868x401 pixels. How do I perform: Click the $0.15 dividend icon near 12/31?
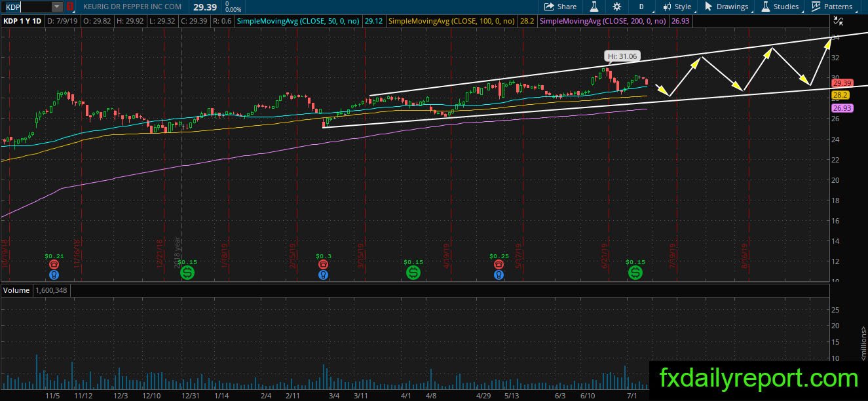tap(187, 272)
